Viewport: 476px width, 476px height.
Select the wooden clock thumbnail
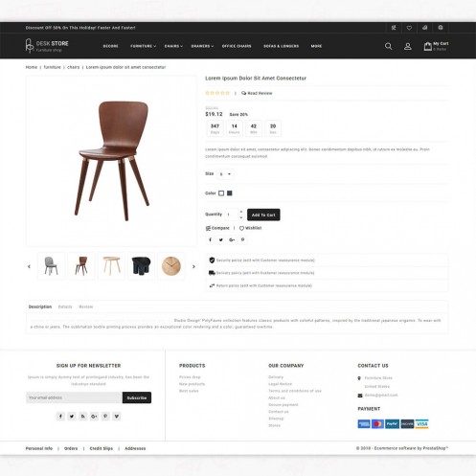(171, 266)
